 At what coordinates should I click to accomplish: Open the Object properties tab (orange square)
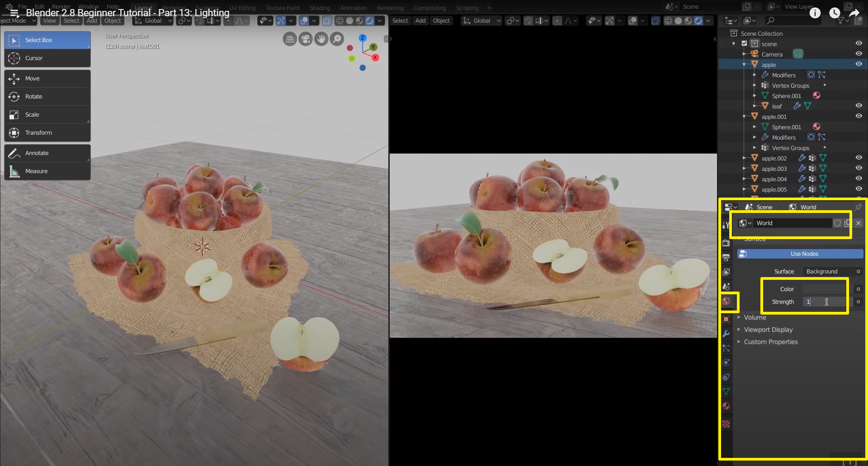tap(726, 319)
